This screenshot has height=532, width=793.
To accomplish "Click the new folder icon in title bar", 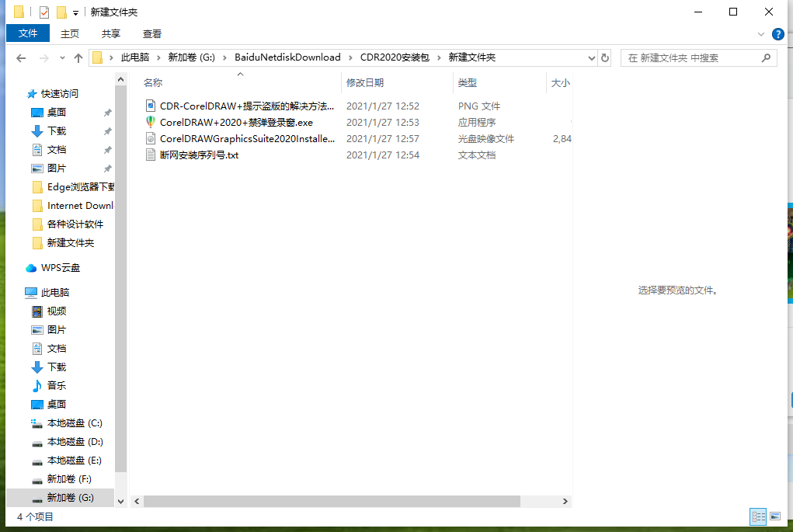I will [61, 12].
